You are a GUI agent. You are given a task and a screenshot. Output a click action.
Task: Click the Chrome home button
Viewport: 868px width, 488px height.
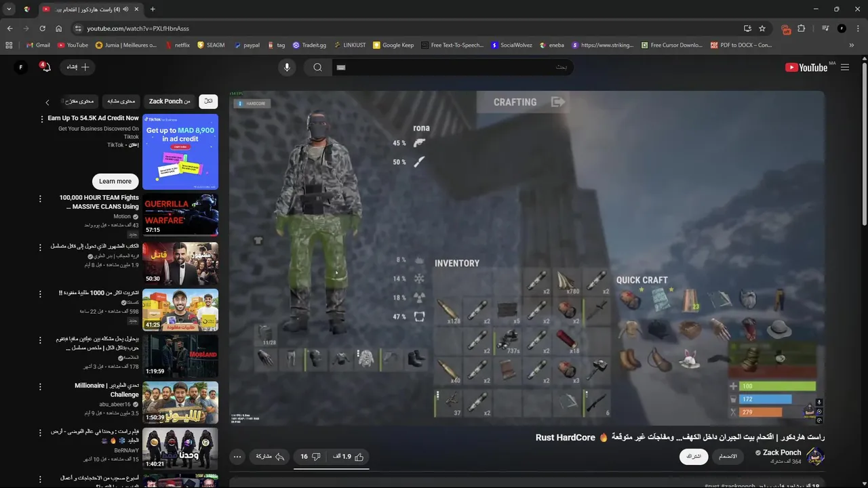[58, 28]
